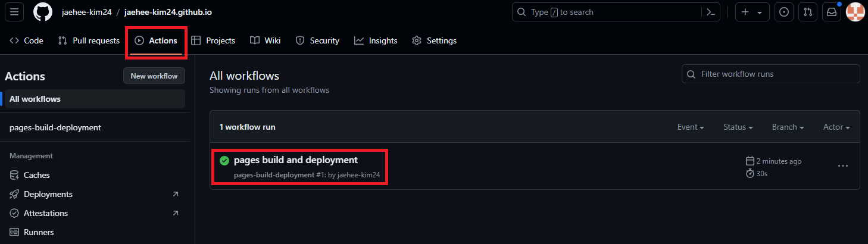
Task: Open the Create new plus dropdown
Action: click(x=753, y=12)
